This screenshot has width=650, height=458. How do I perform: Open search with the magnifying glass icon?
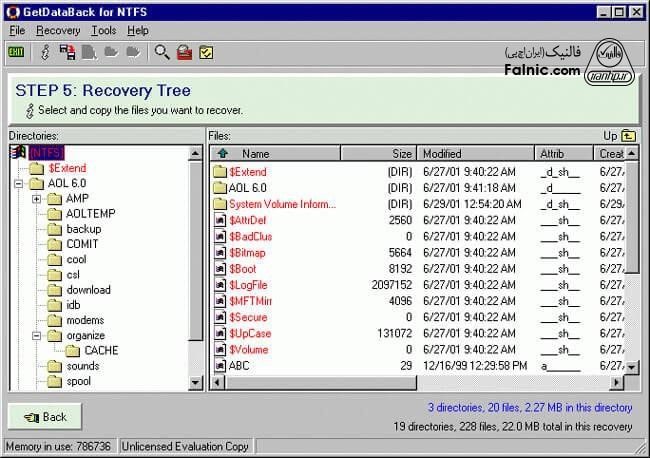(x=162, y=52)
